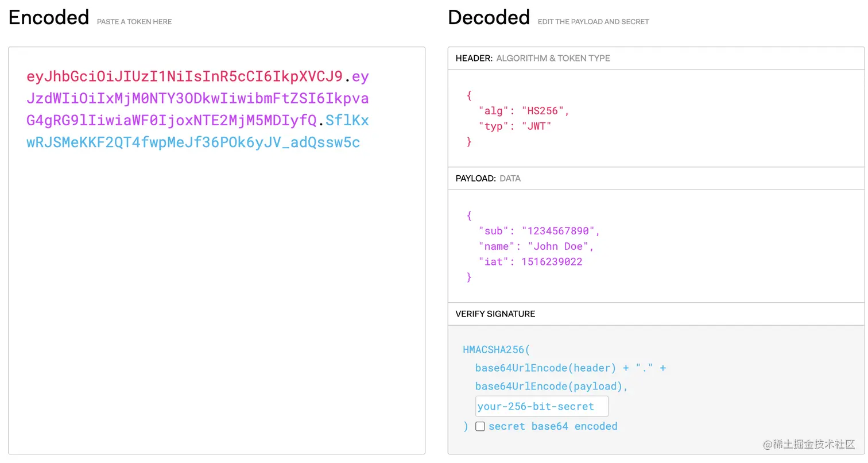Click the your-256-bit-secret input field

tap(541, 406)
